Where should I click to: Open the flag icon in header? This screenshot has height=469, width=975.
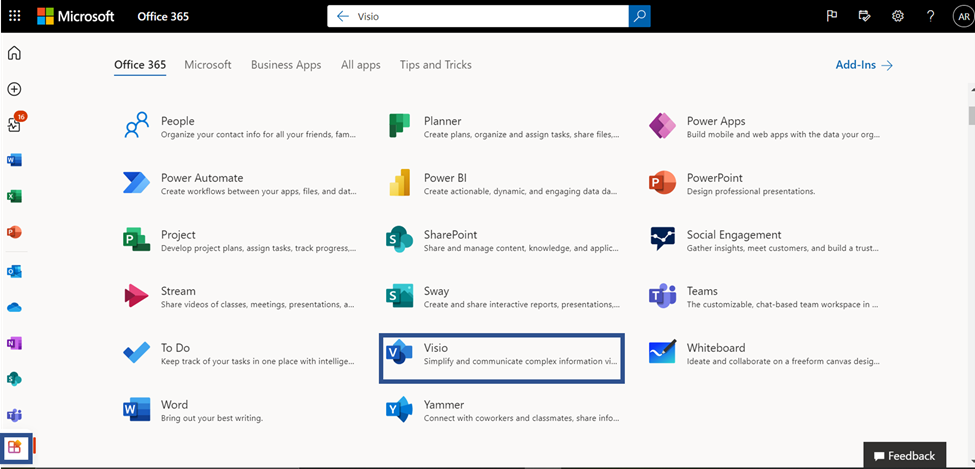point(831,16)
